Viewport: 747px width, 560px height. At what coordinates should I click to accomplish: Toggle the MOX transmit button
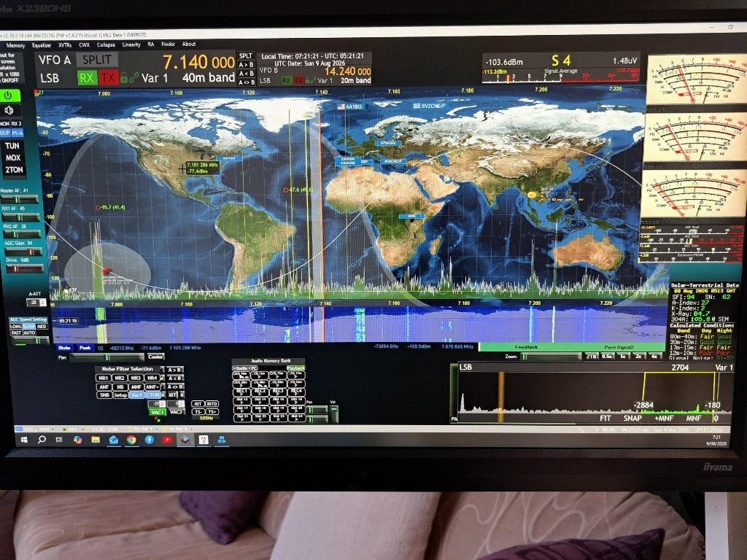point(13,157)
